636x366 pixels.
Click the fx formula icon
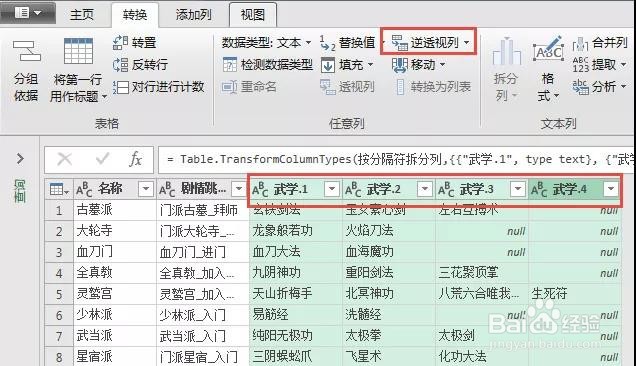135,159
